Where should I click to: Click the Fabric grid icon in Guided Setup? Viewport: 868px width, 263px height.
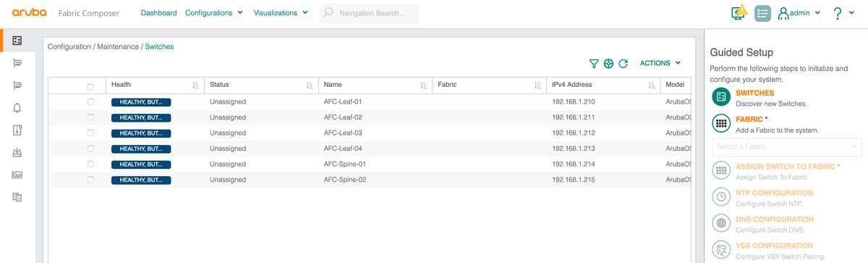(x=720, y=124)
